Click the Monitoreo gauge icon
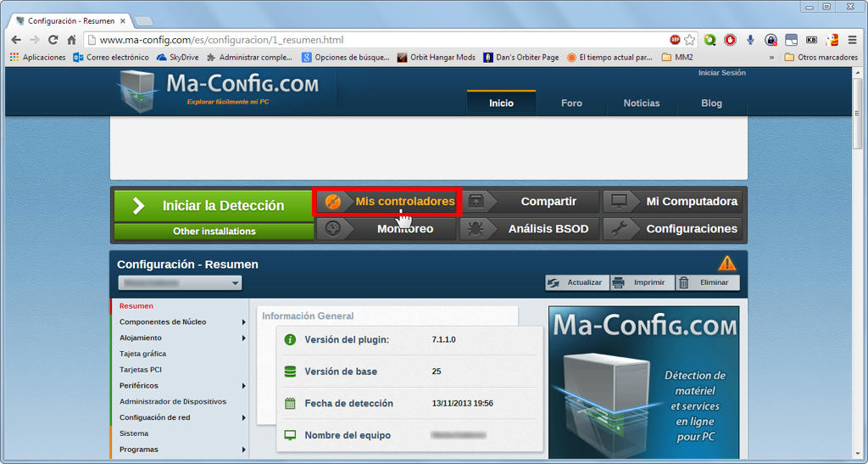Viewport: 868px width, 464px height. [332, 229]
